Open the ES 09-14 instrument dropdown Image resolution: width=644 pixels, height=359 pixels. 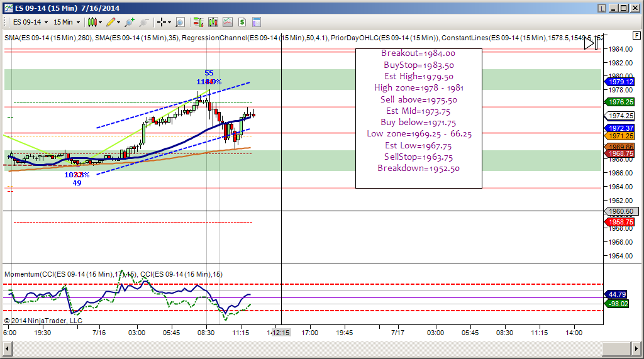pos(30,22)
